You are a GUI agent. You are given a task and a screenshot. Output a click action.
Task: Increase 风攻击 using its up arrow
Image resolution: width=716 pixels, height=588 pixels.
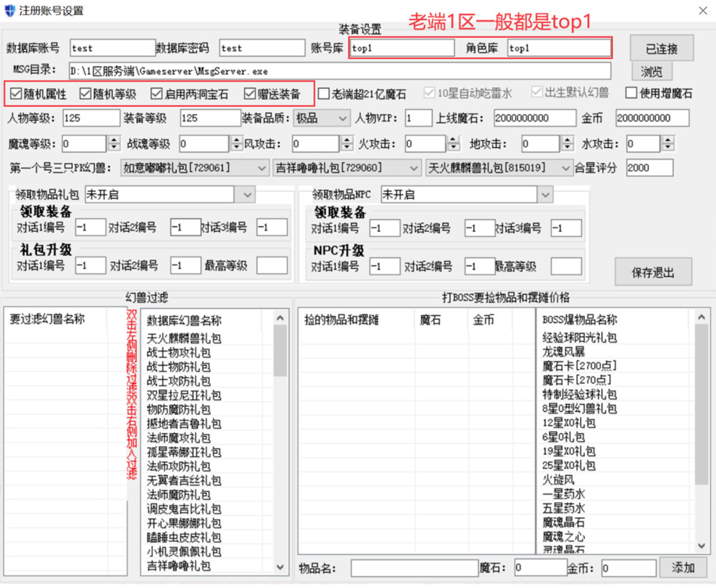pyautogui.click(x=347, y=140)
